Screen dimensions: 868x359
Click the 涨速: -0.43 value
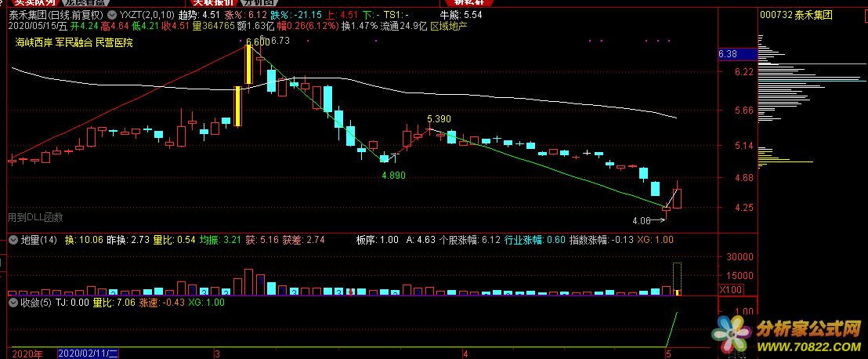tap(161, 303)
